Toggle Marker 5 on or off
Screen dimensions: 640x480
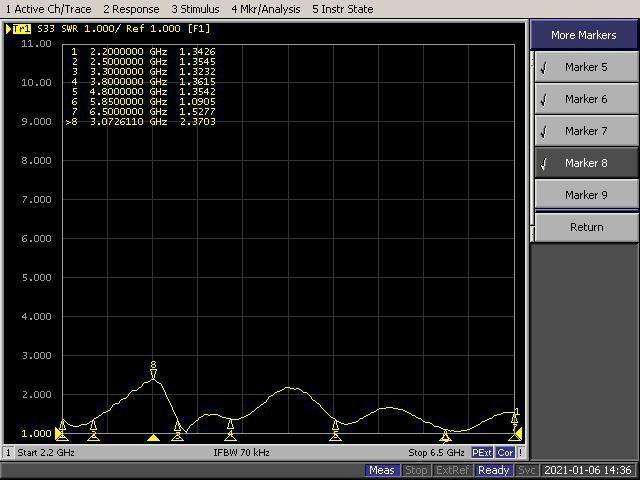pos(585,67)
